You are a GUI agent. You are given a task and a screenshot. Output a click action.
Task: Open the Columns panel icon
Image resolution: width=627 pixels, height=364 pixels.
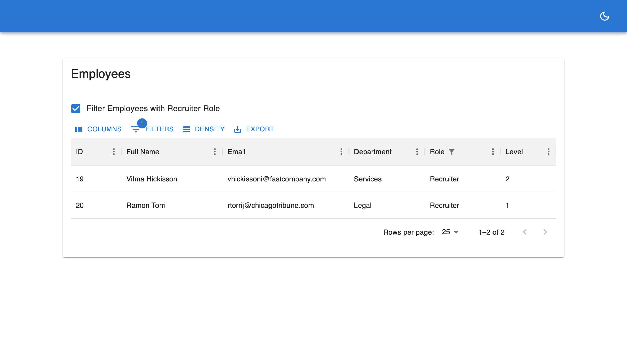(x=79, y=129)
